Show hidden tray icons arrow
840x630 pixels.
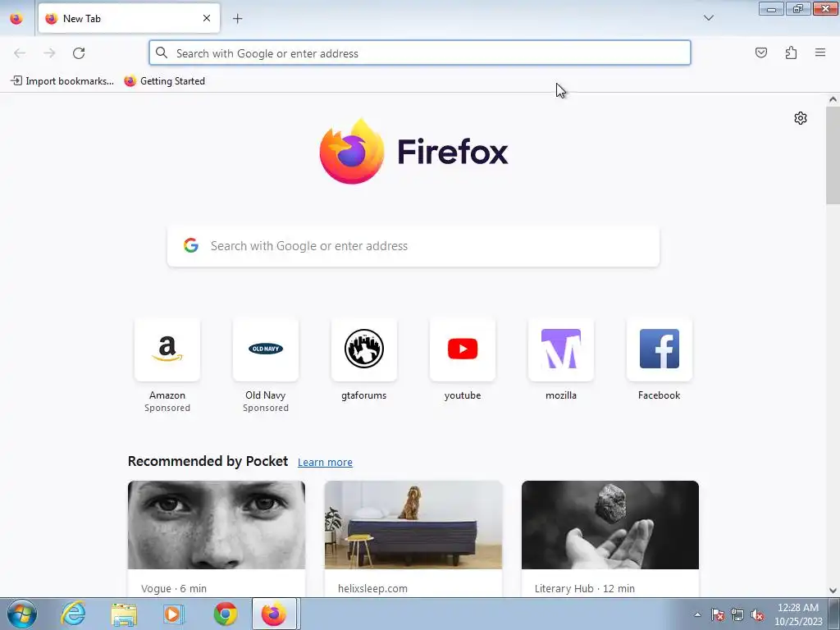coord(697,614)
